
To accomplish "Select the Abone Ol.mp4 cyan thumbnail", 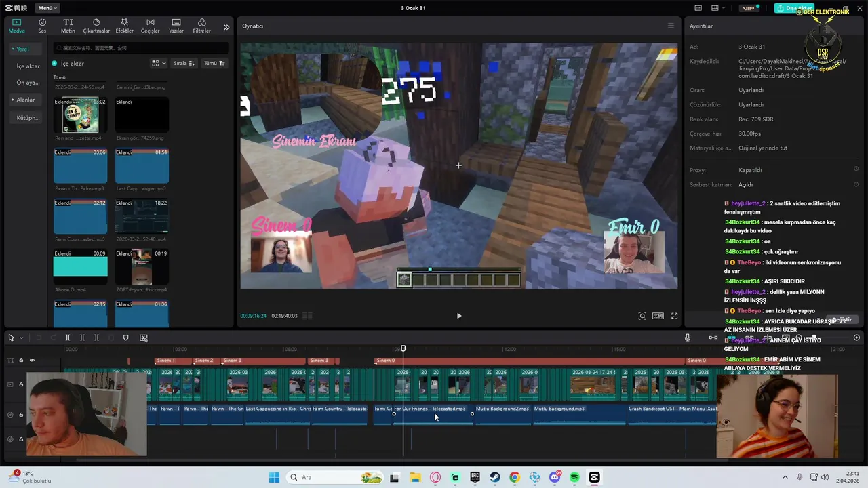I will (x=80, y=266).
